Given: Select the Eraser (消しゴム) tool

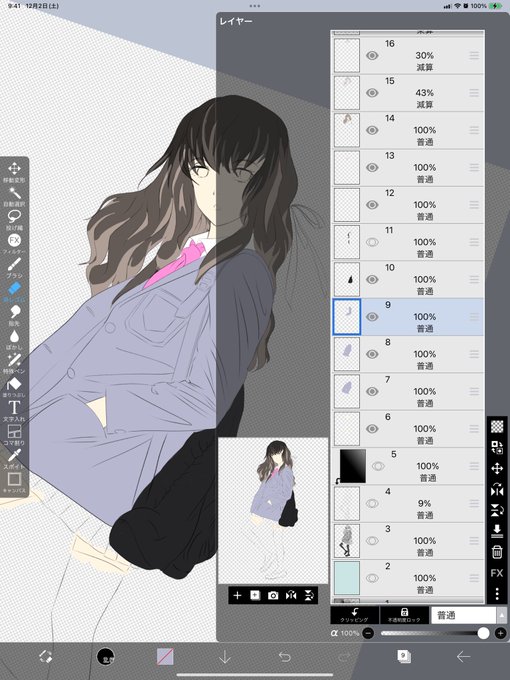Looking at the screenshot, I should (x=14, y=291).
